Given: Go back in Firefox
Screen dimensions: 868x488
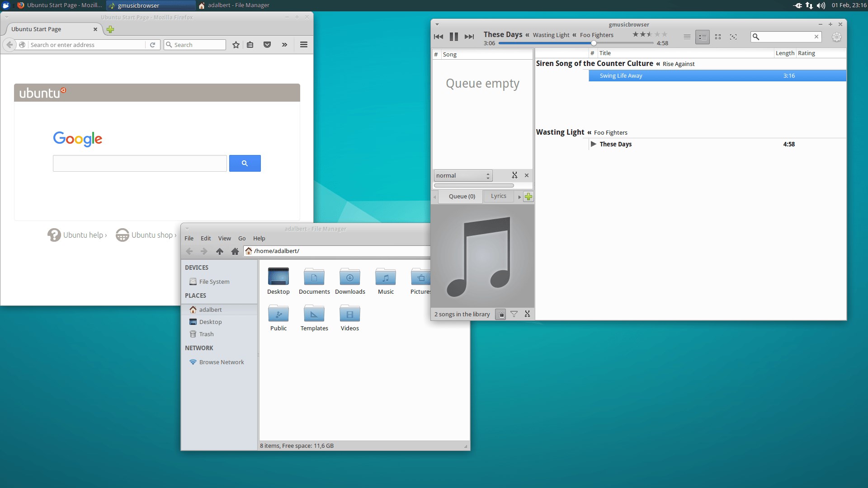Looking at the screenshot, I should 9,45.
